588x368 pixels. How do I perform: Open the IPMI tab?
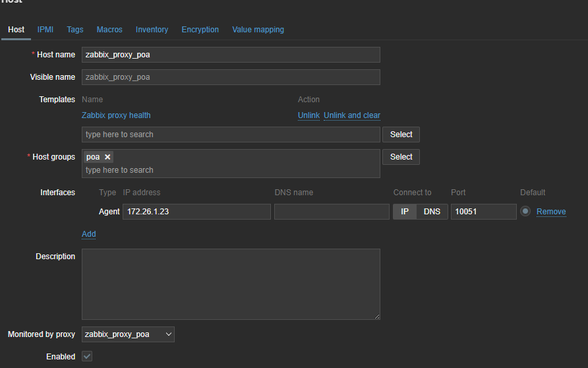pyautogui.click(x=45, y=30)
